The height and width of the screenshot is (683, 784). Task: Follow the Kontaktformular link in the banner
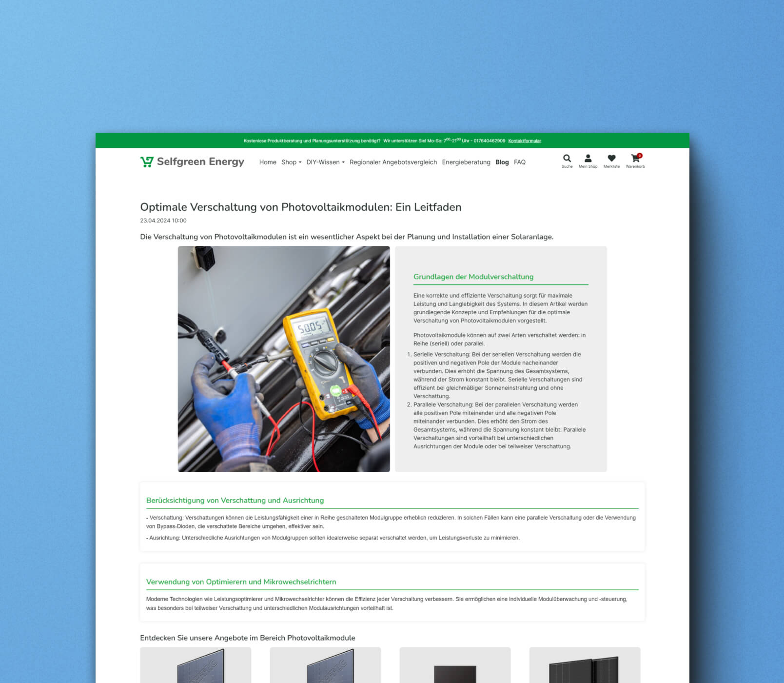[524, 141]
